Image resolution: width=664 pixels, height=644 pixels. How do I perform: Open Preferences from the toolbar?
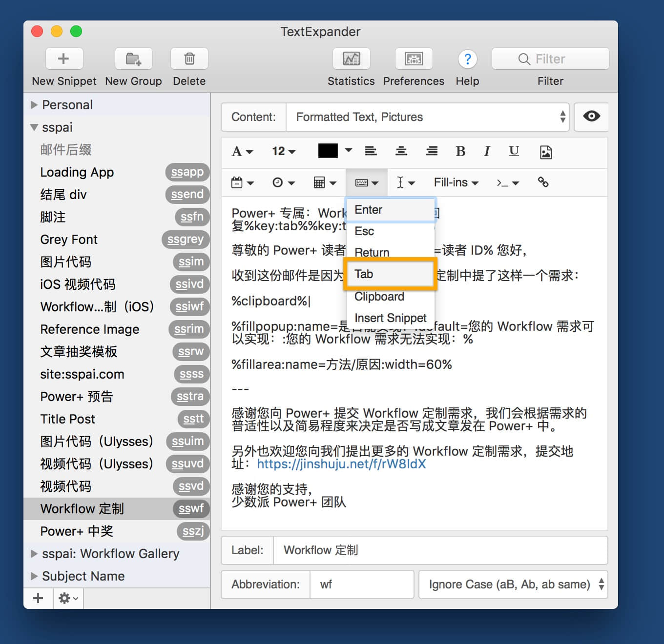(414, 59)
